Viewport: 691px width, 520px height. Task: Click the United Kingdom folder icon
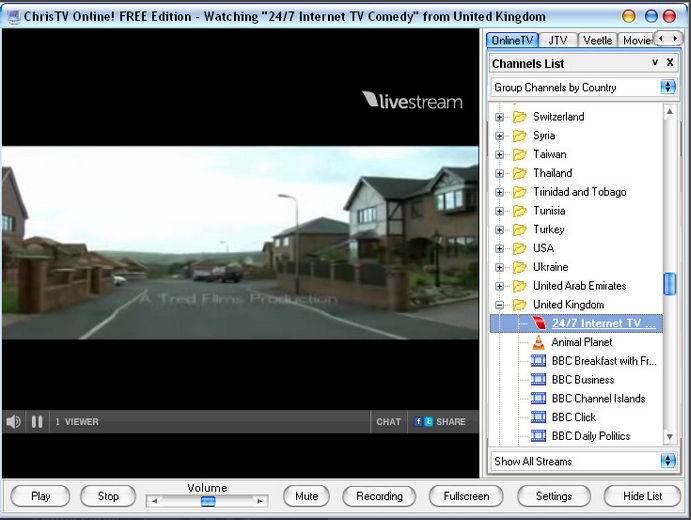[520, 305]
